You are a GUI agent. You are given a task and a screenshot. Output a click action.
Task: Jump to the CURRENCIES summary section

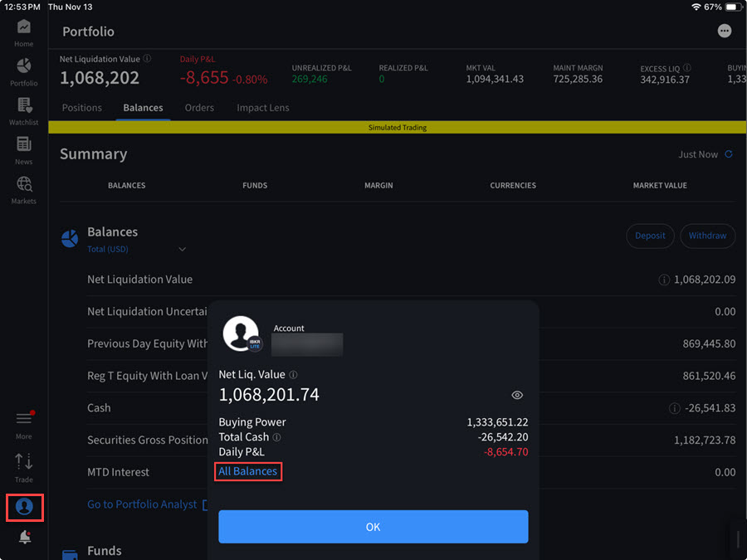[x=513, y=185]
